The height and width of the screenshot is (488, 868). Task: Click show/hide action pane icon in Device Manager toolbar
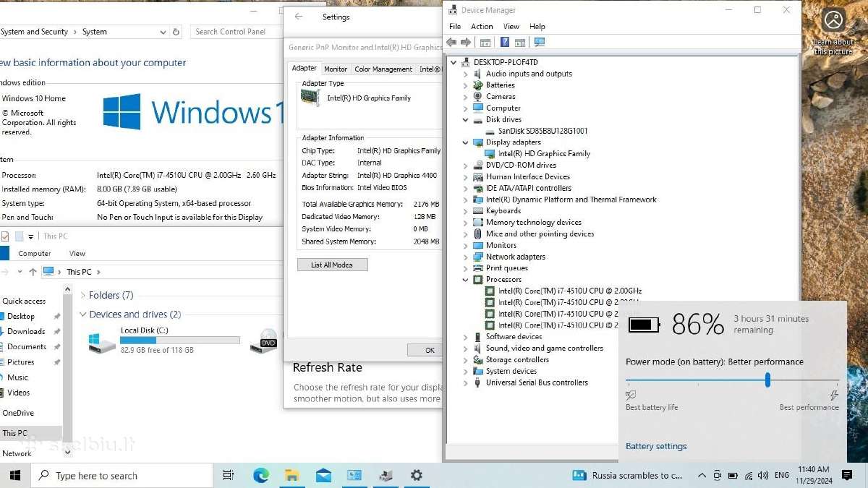tap(522, 43)
